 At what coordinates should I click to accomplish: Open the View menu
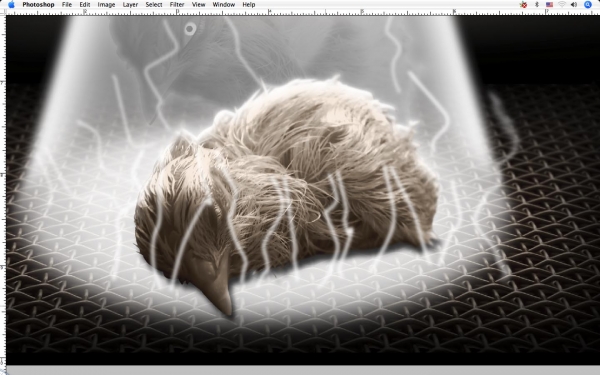pyautogui.click(x=198, y=5)
